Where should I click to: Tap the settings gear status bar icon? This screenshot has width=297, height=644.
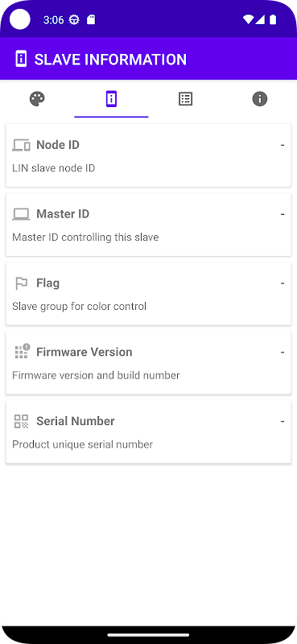pyautogui.click(x=74, y=19)
